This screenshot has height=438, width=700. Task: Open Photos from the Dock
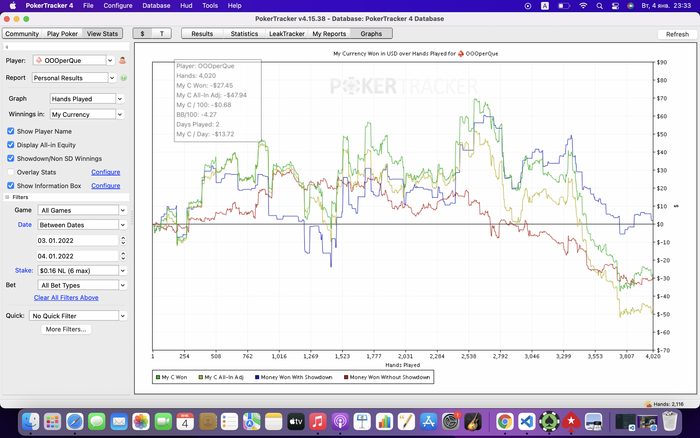coord(141,421)
